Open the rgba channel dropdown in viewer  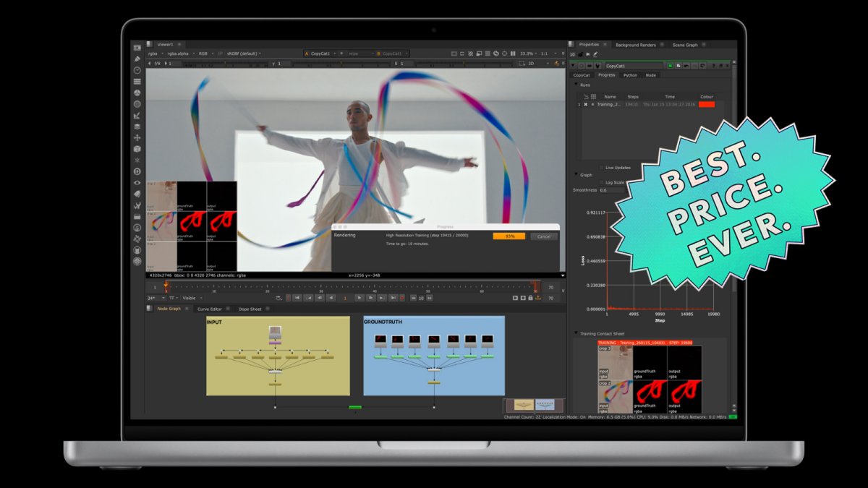[154, 53]
